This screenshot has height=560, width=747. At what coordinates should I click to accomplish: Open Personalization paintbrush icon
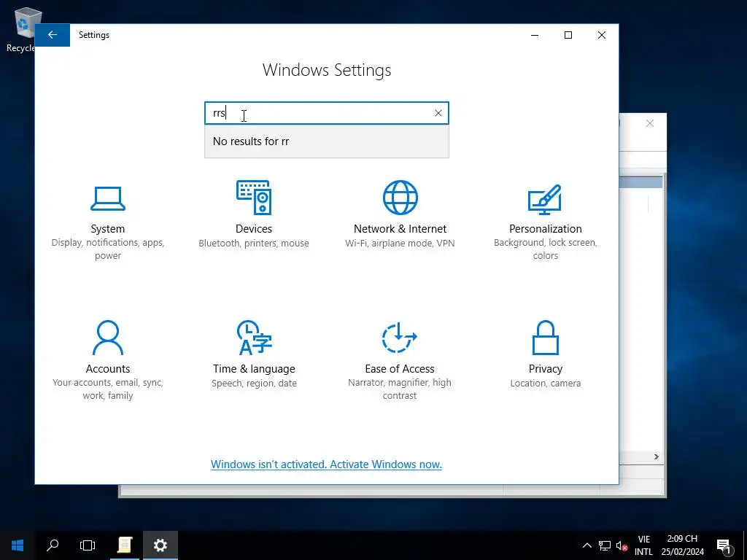pyautogui.click(x=545, y=200)
